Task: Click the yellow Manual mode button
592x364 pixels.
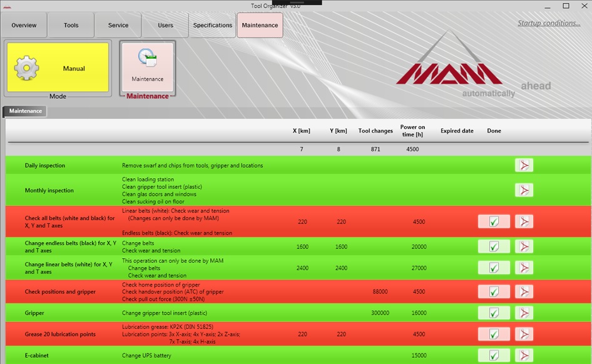Action: point(58,67)
